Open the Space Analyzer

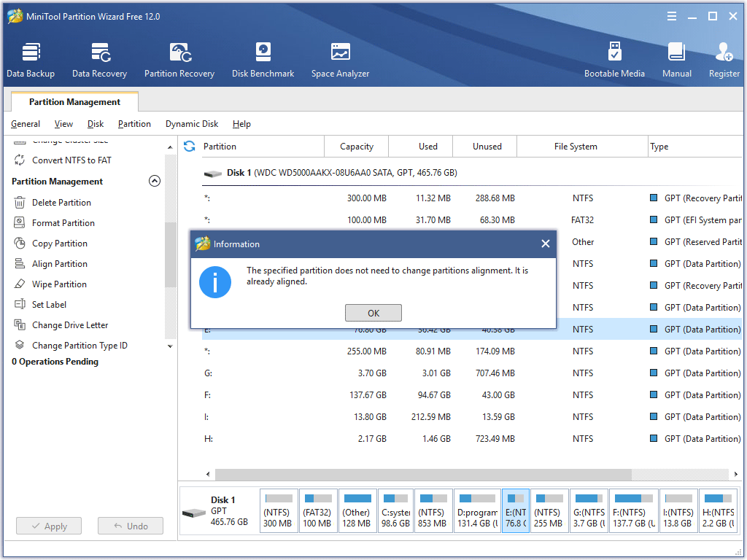tap(340, 60)
